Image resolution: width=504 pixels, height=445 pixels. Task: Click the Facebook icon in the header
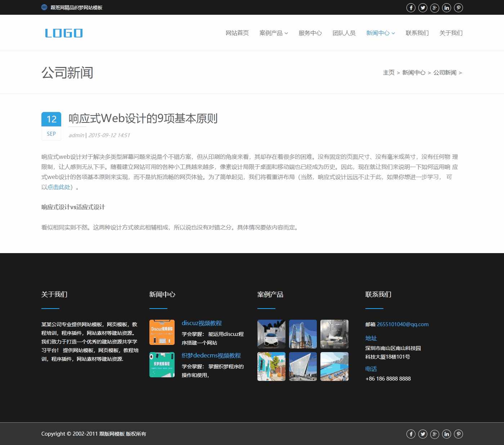[x=411, y=7]
